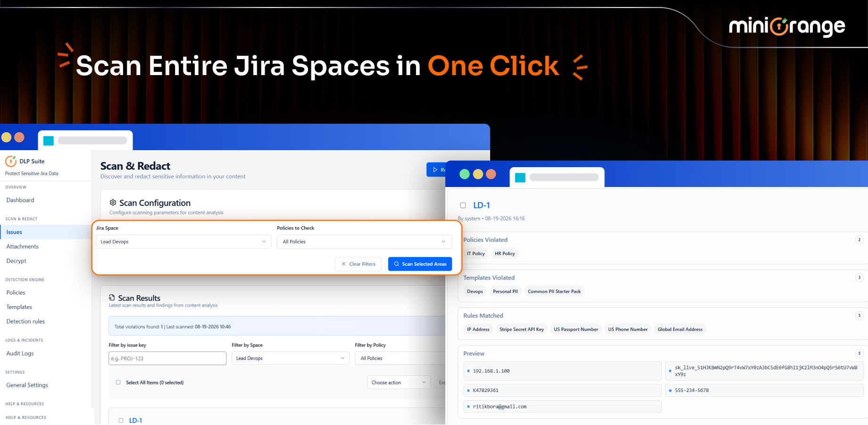Click the HR Policy tag
The width and height of the screenshot is (868, 425).
click(505, 254)
